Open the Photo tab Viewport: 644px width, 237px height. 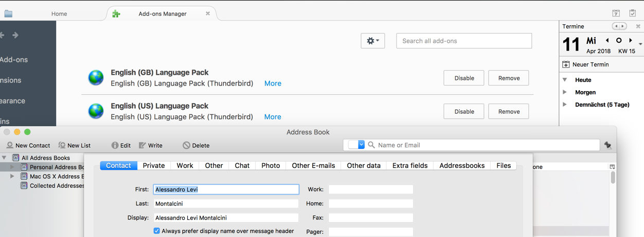tap(271, 165)
